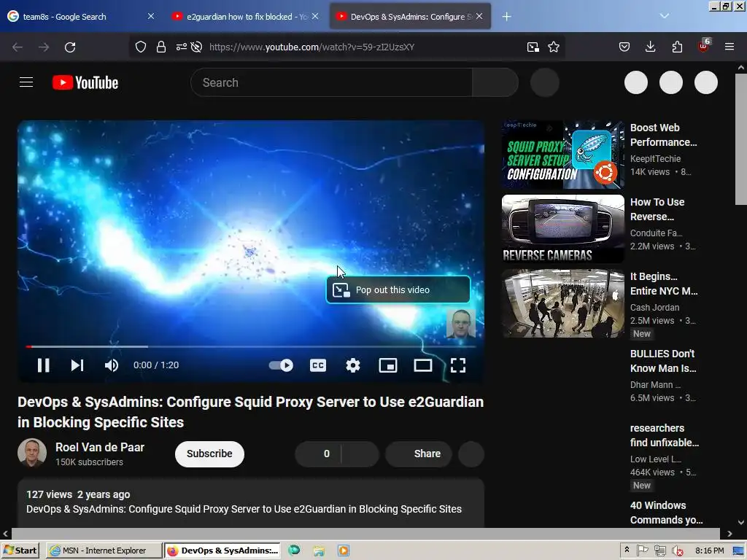
Task: Open the Windows Start menu
Action: tap(20, 551)
